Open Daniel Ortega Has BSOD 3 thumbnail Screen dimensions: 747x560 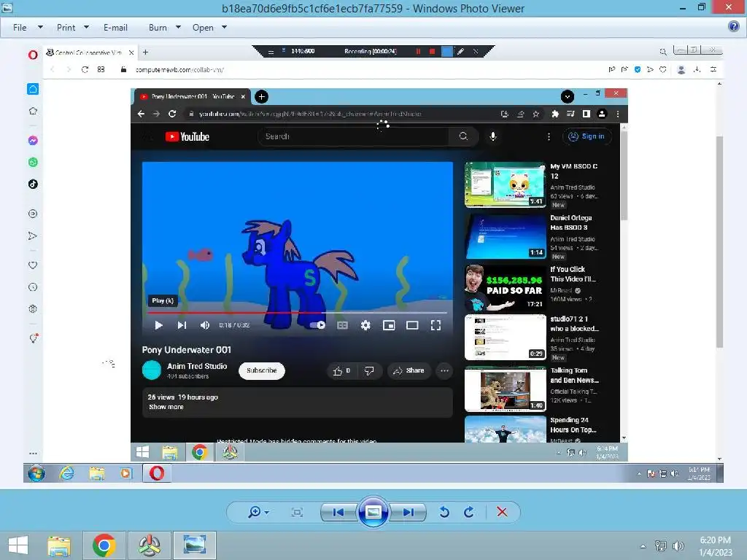(x=505, y=236)
